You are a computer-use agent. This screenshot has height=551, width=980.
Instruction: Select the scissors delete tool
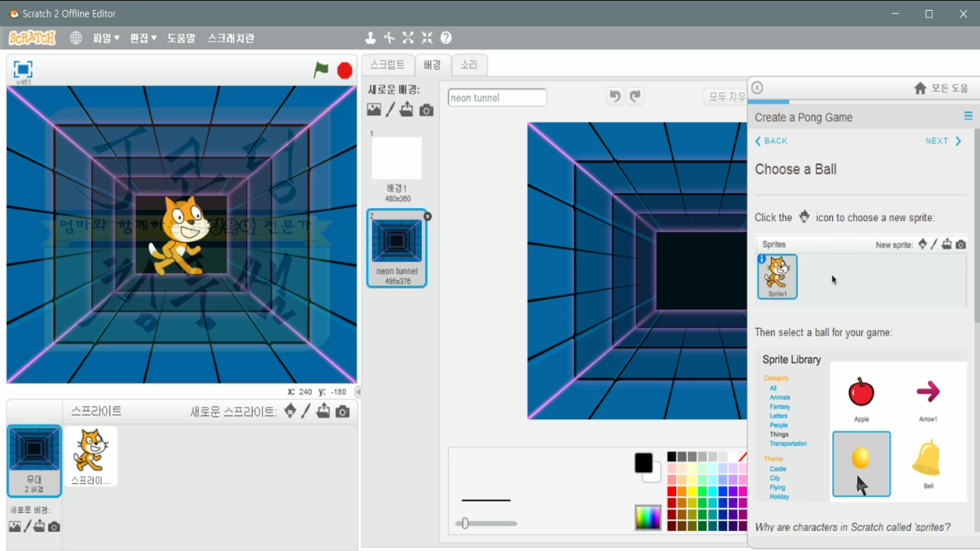tap(389, 37)
